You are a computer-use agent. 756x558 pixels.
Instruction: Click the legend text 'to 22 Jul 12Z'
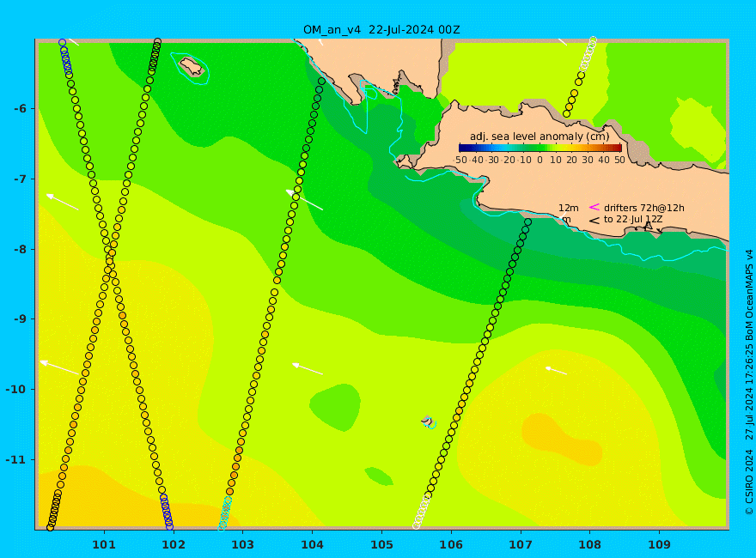click(633, 219)
